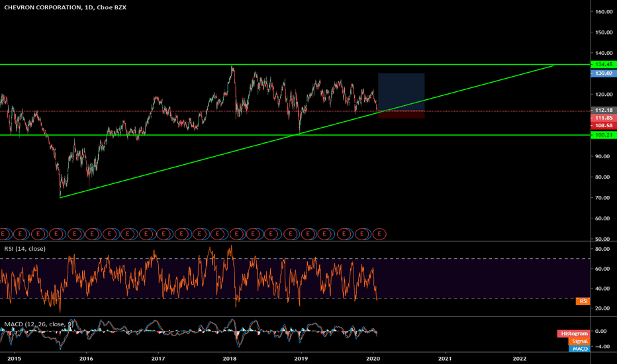The height and width of the screenshot is (364, 617).
Task: Click the 120.00 price axis label
Action: click(604, 94)
